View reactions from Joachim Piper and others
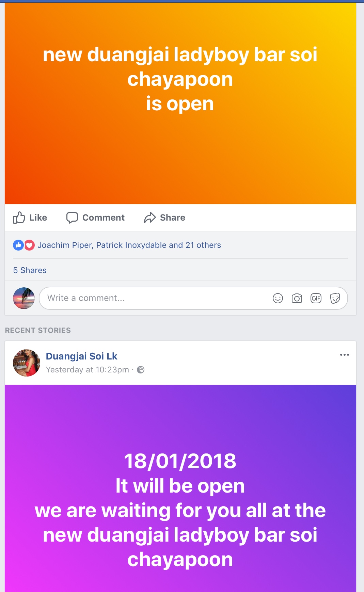 tap(129, 245)
